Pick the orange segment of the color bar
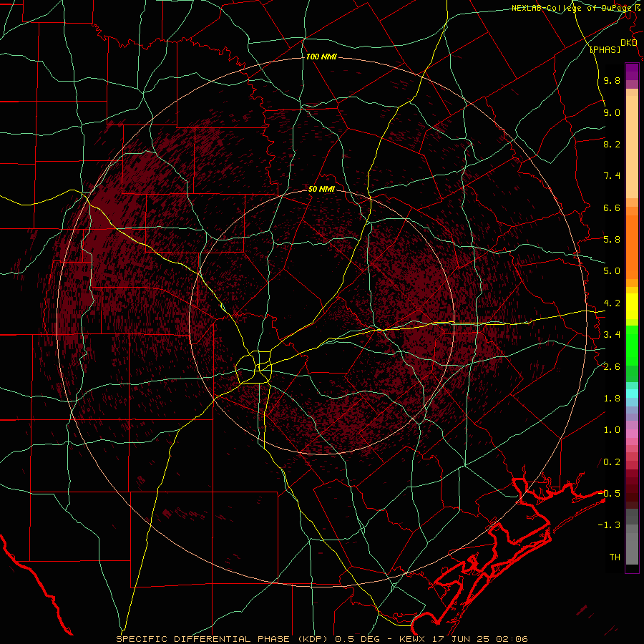This screenshot has width=644, height=644. [632, 248]
